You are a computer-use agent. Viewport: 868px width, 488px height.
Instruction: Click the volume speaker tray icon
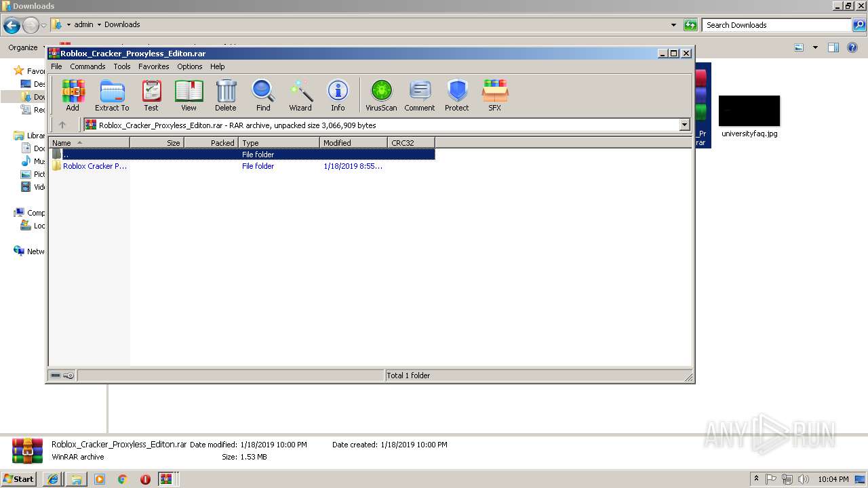(804, 479)
